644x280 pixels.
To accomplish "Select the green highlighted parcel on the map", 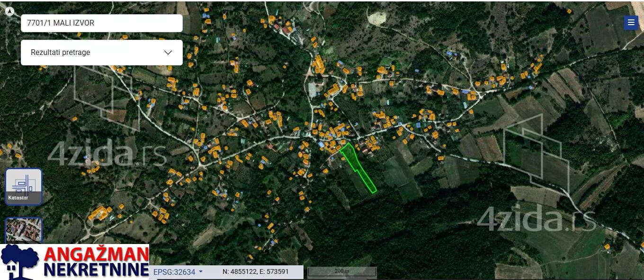I will (358, 166).
